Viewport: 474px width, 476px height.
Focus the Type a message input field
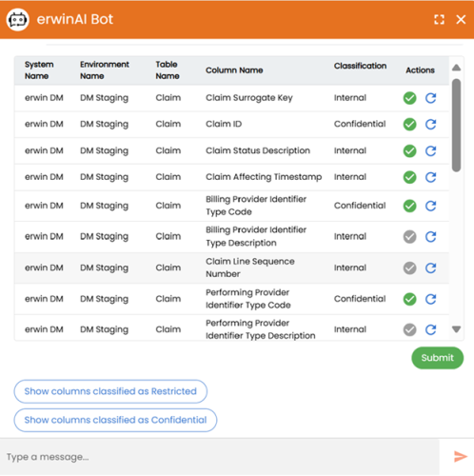[x=220, y=457]
